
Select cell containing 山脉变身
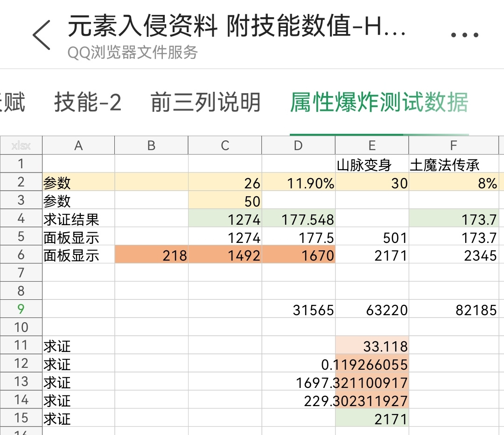tap(372, 164)
